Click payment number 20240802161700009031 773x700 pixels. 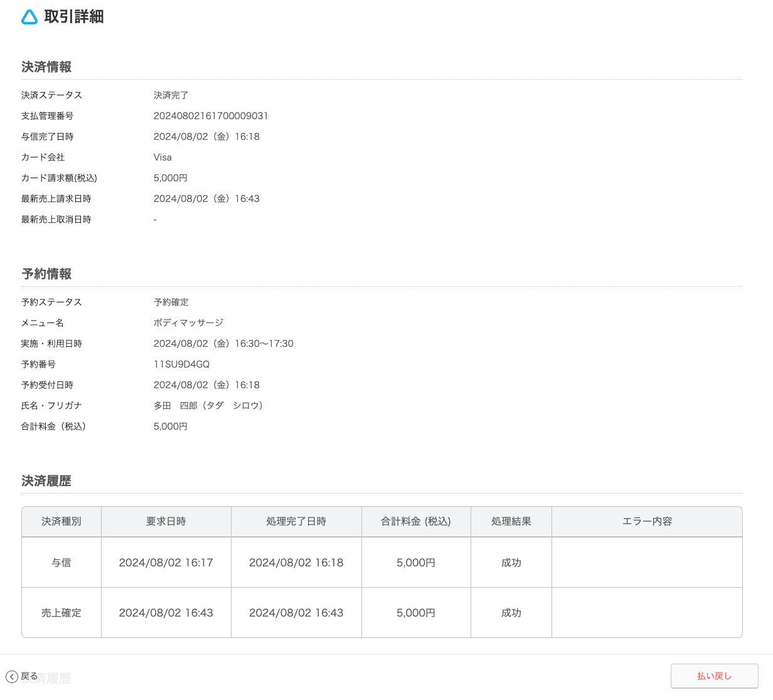click(x=211, y=116)
